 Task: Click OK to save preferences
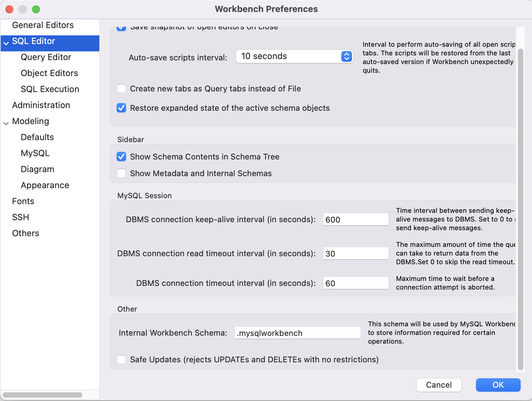(498, 385)
